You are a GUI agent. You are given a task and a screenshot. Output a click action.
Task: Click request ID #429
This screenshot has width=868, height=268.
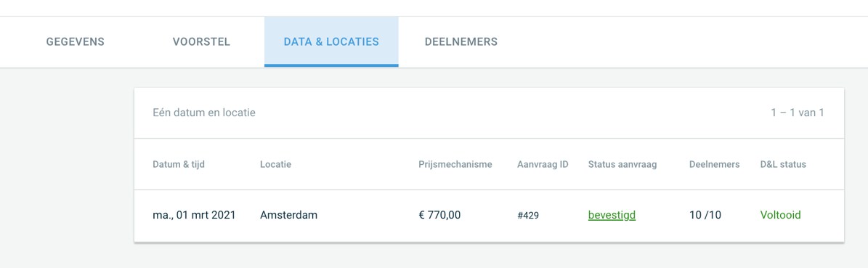tap(528, 216)
